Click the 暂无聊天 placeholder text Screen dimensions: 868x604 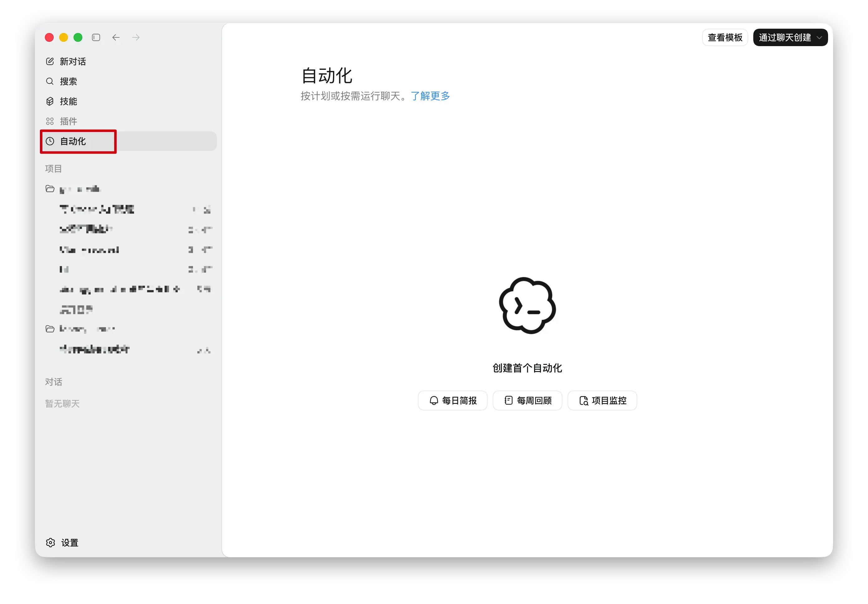(62, 404)
